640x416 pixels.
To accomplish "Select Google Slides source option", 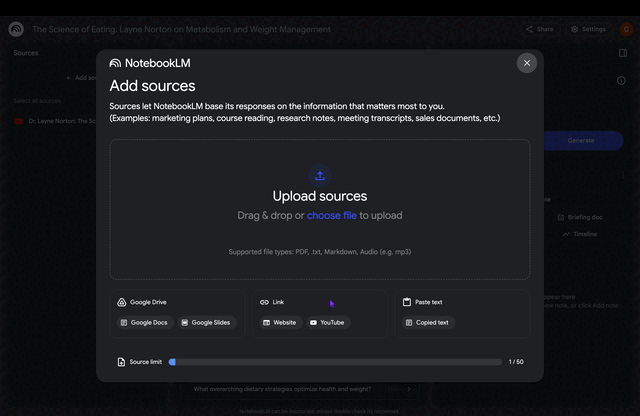I will tap(207, 323).
